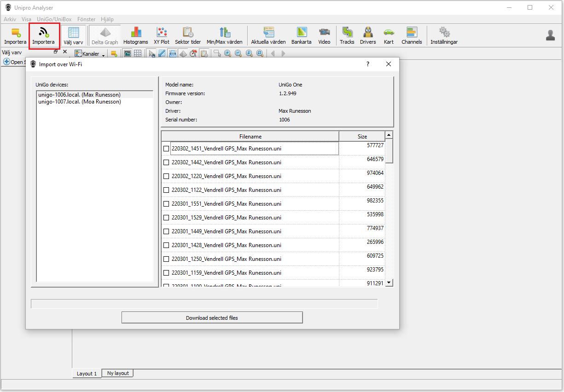Image resolution: width=564 pixels, height=392 pixels.
Task: Switch to the Ny layout tab
Action: point(118,373)
